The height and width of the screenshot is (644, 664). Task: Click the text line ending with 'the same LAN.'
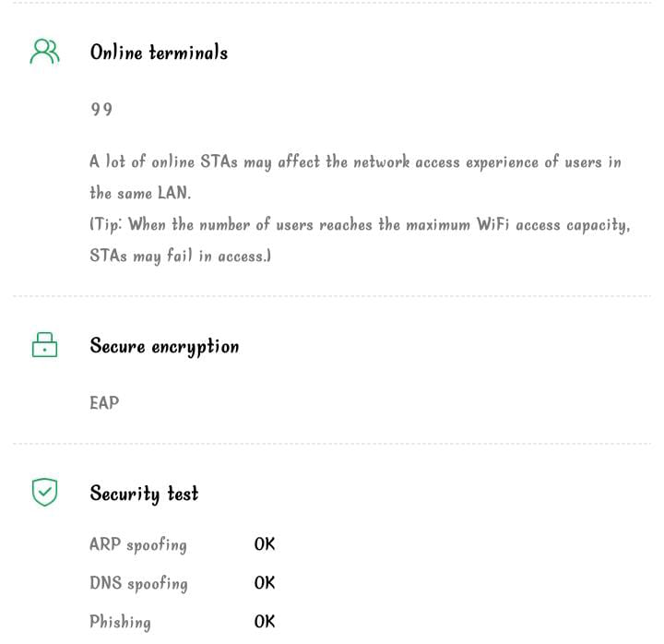[x=138, y=193]
